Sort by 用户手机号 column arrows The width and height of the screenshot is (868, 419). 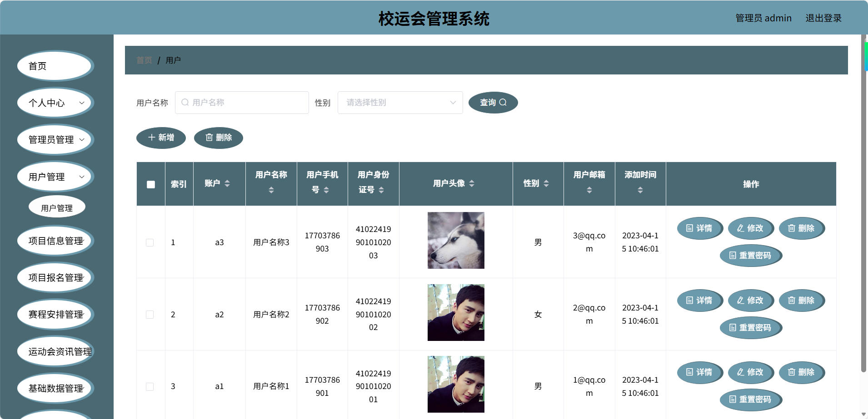[x=326, y=190]
